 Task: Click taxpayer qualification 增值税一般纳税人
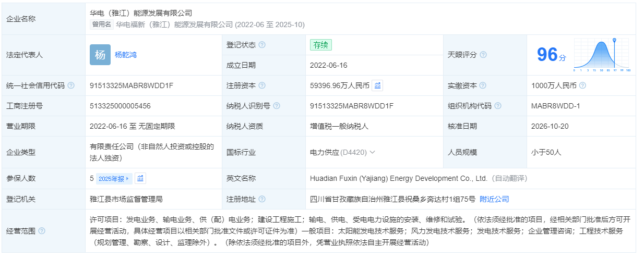pos(339,126)
